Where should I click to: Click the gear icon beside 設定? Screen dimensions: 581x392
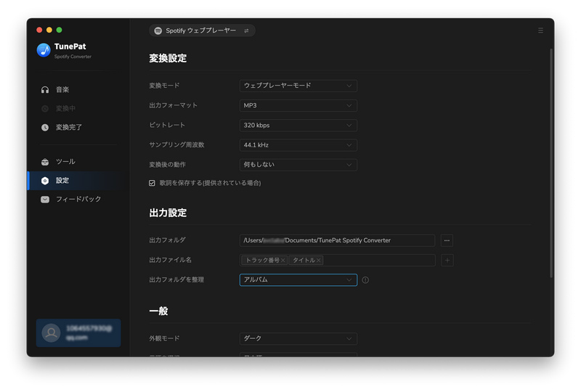[45, 181]
